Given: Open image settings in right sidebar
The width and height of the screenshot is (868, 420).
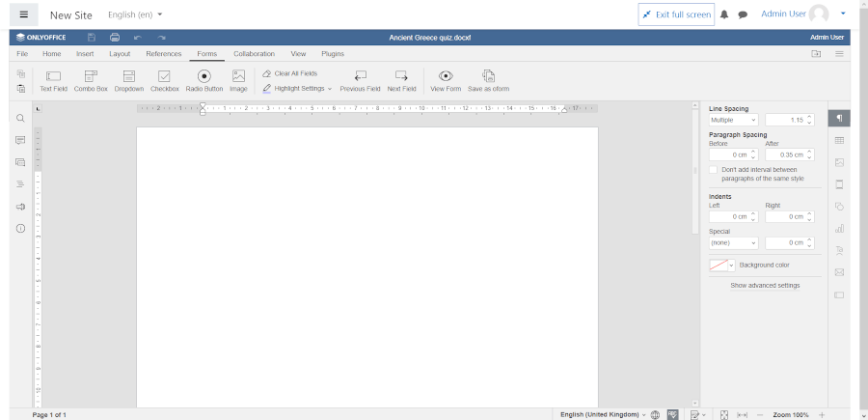Looking at the screenshot, I should click(x=839, y=162).
